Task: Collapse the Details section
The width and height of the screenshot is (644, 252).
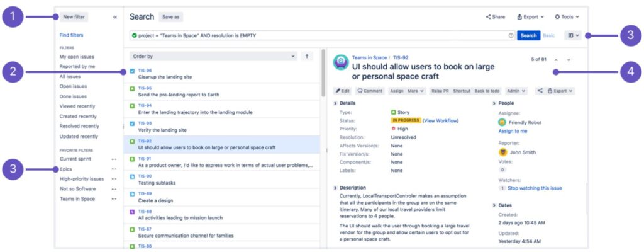Action: coord(336,103)
